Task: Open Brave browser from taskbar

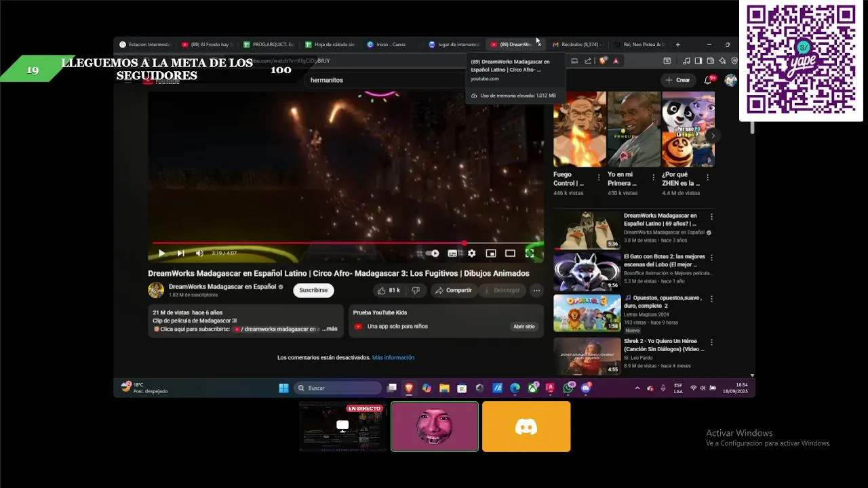Action: pyautogui.click(x=409, y=388)
